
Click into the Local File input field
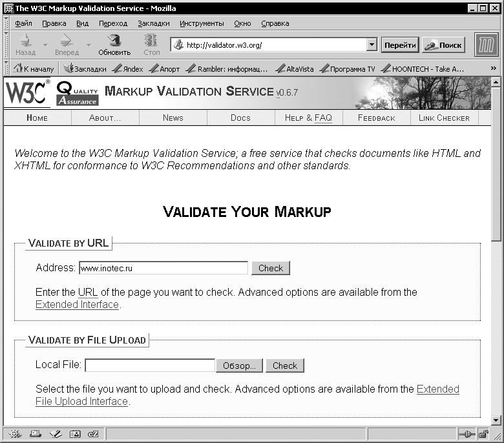point(150,366)
